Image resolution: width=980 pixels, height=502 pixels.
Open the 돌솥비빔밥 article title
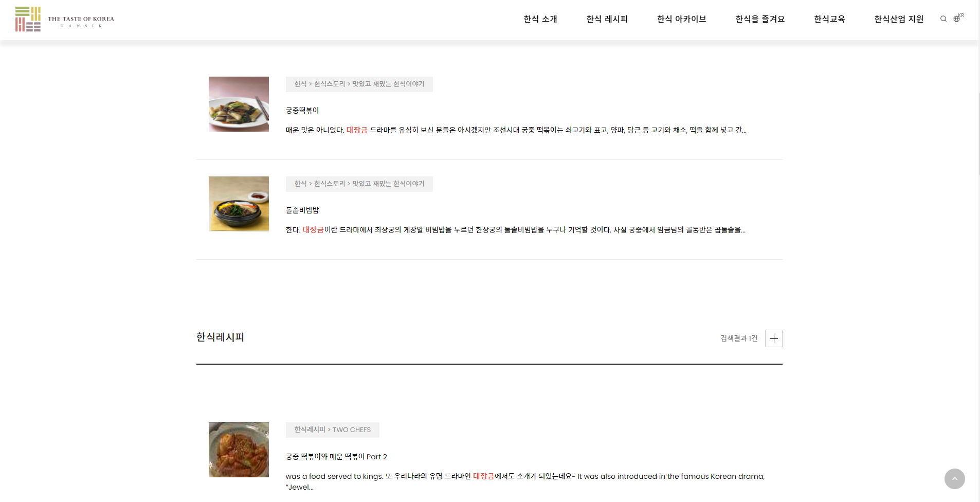302,210
